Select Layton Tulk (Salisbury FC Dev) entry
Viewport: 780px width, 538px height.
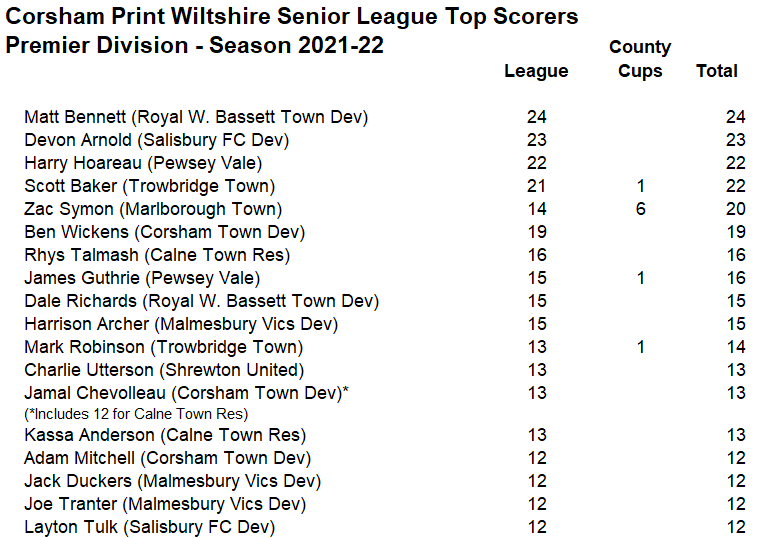click(149, 527)
